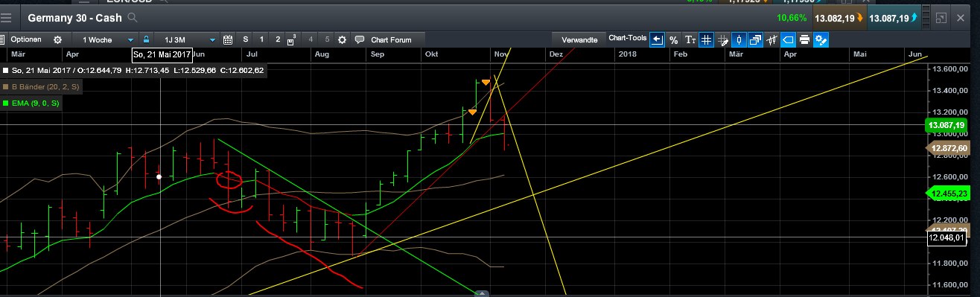Select the text annotation tool
This screenshot has width=980, height=297.
690,39
